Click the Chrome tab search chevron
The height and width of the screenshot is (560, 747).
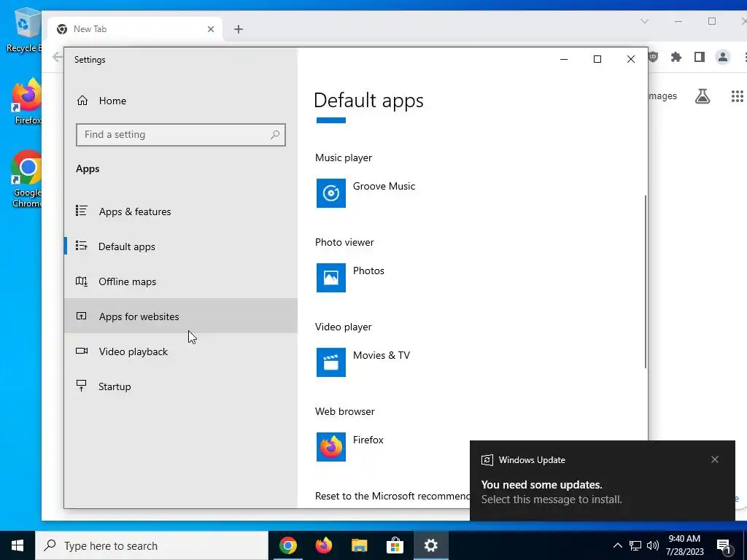pos(645,21)
